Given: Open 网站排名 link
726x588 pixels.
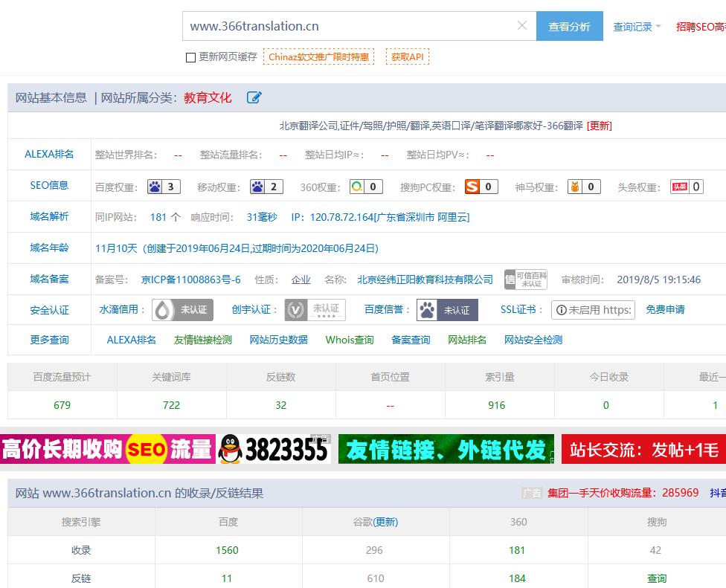Looking at the screenshot, I should click(467, 340).
